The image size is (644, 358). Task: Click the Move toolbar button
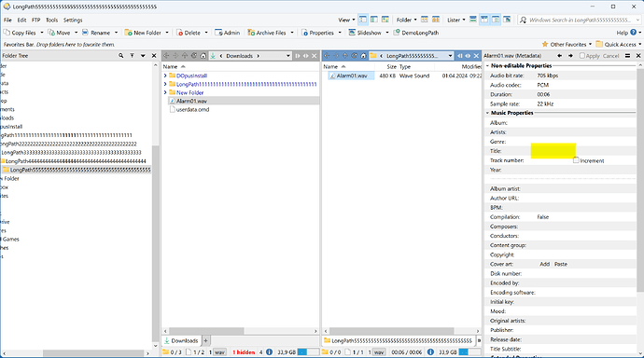click(60, 33)
